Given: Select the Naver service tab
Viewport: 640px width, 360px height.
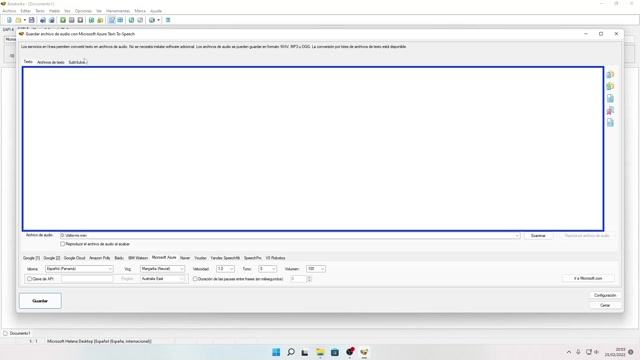Looking at the screenshot, I should click(185, 258).
